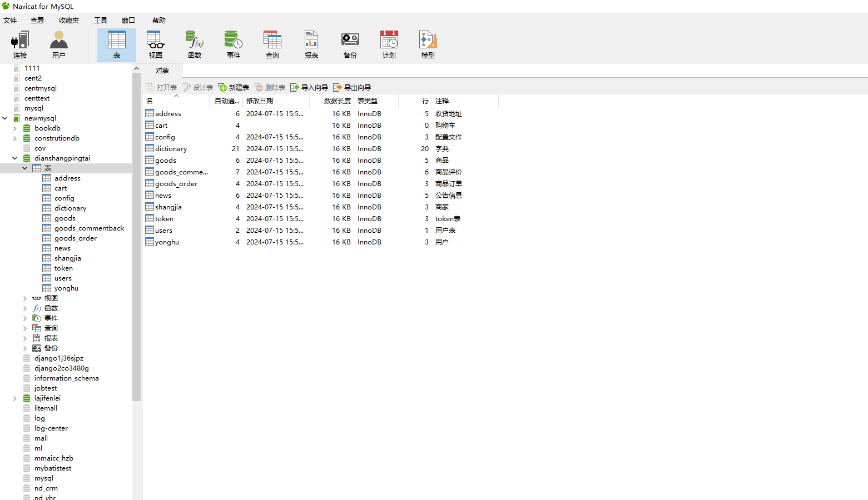Switch to the 对象 tab
The height and width of the screenshot is (500, 868).
[162, 71]
